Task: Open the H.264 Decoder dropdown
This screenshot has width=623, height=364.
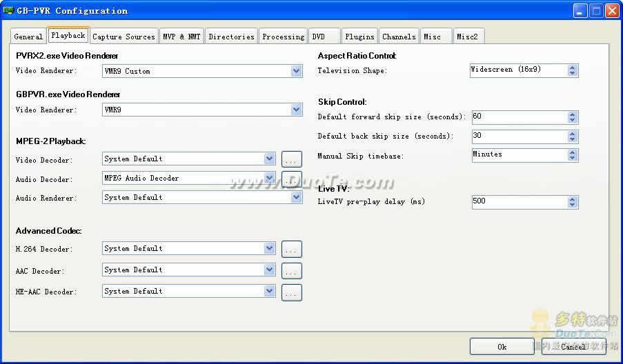Action: pos(269,248)
